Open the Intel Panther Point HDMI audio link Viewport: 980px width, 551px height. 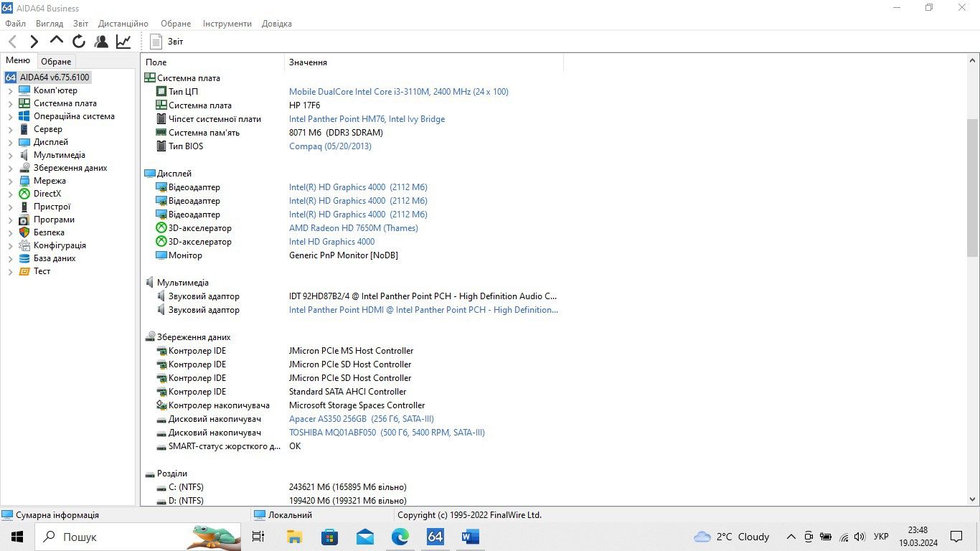(423, 310)
